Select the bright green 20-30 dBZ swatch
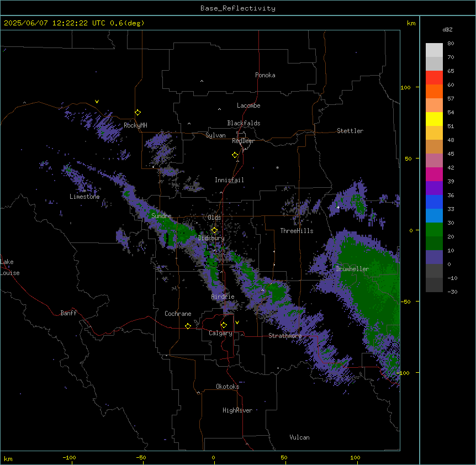476x465 pixels. (x=434, y=230)
